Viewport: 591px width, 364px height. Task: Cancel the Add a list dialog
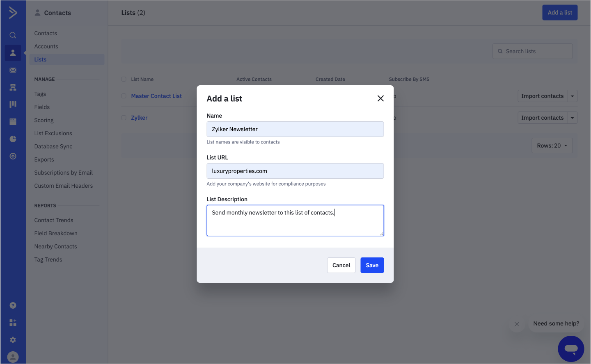tap(341, 265)
